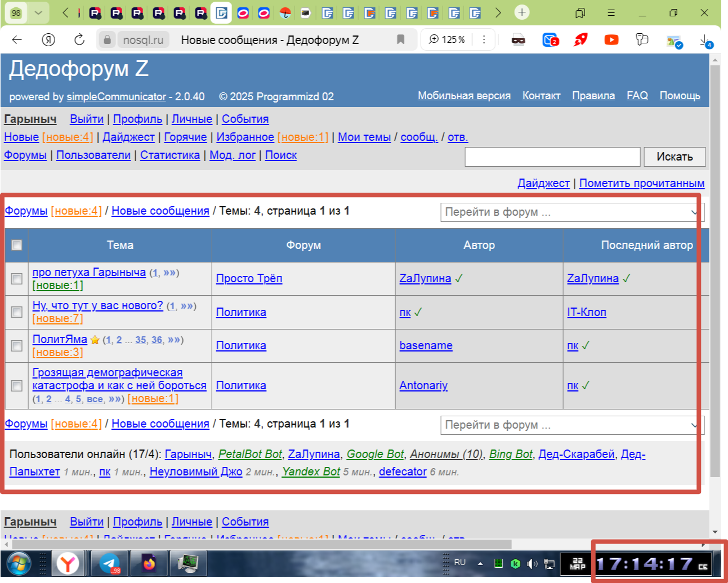
Task: Click into the forum search text field
Action: pos(552,157)
